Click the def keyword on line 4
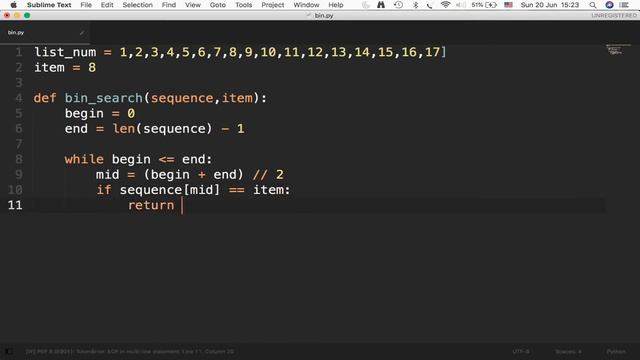The width and height of the screenshot is (640, 360). coord(45,98)
